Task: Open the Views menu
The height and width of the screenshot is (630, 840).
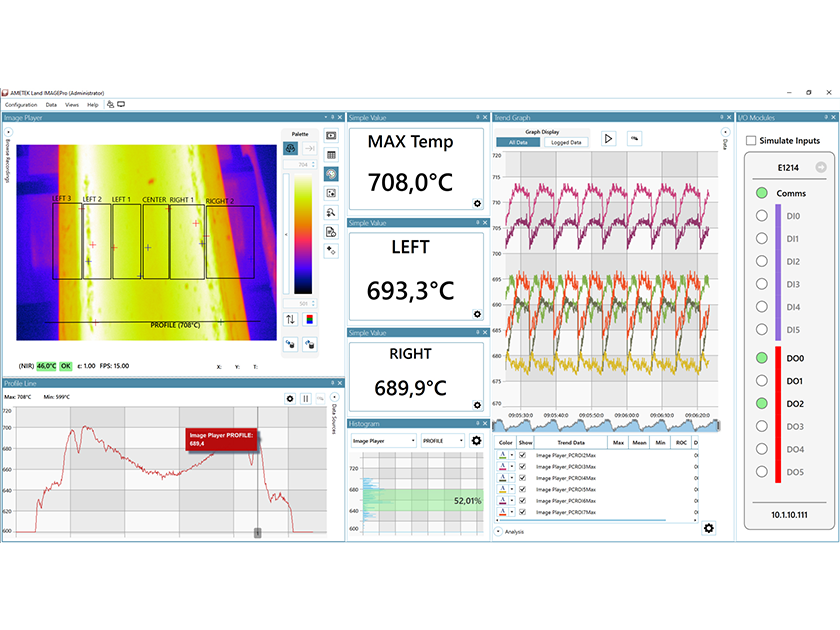Action: (x=71, y=104)
